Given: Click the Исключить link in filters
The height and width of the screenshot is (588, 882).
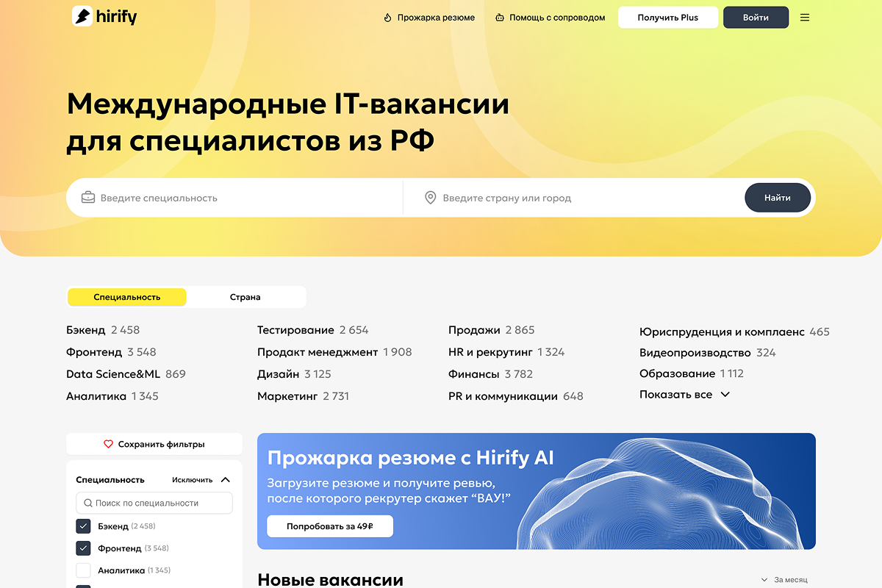Looking at the screenshot, I should click(193, 480).
